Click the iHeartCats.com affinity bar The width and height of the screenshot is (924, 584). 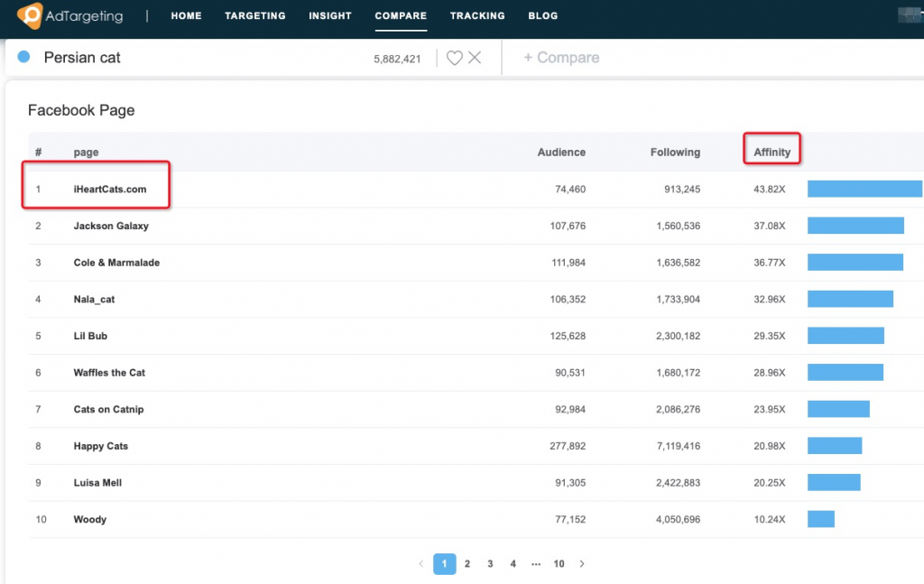pyautogui.click(x=864, y=189)
